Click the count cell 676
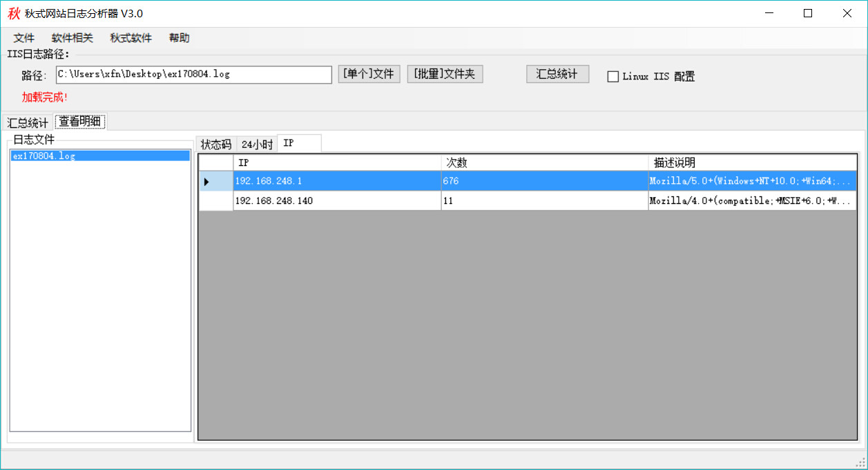 pyautogui.click(x=545, y=181)
